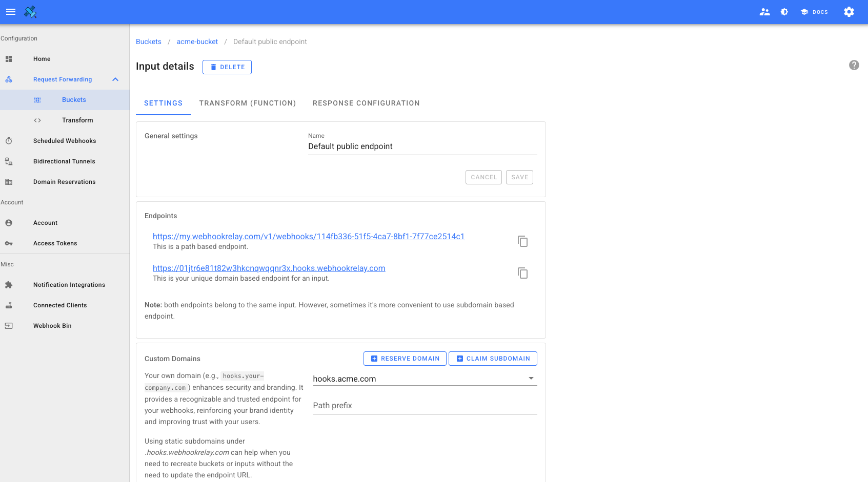Open the help question mark icon
The height and width of the screenshot is (482, 868).
pyautogui.click(x=854, y=65)
